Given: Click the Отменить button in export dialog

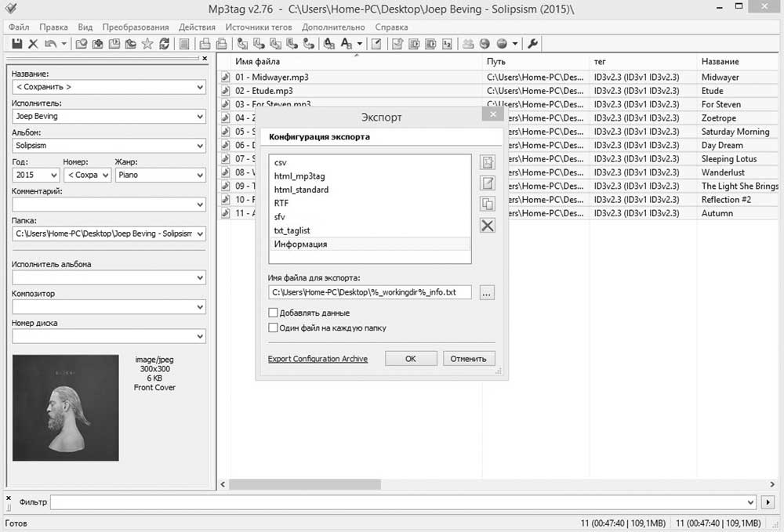Looking at the screenshot, I should tap(469, 359).
